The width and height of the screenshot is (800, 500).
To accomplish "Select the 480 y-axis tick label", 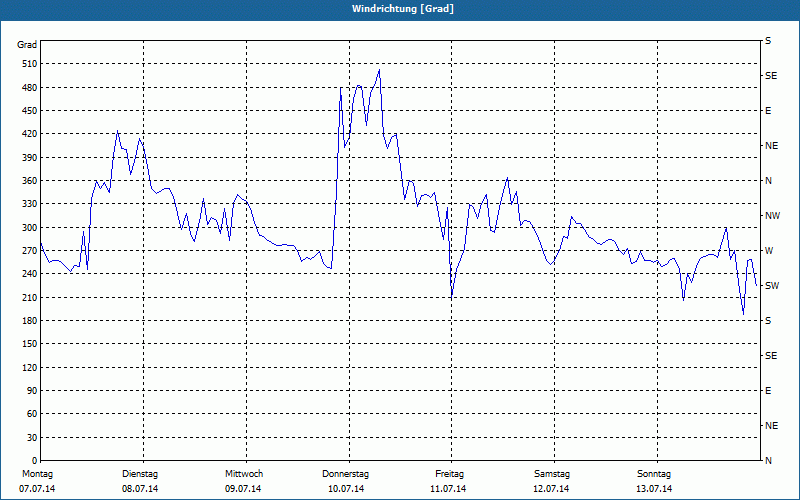I will click(x=30, y=87).
